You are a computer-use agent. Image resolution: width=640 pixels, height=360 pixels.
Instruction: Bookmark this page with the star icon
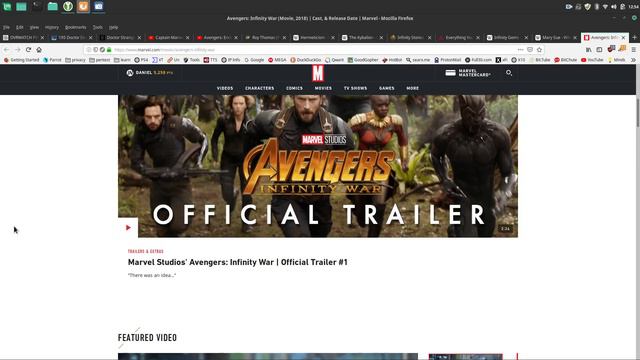[x=539, y=49]
